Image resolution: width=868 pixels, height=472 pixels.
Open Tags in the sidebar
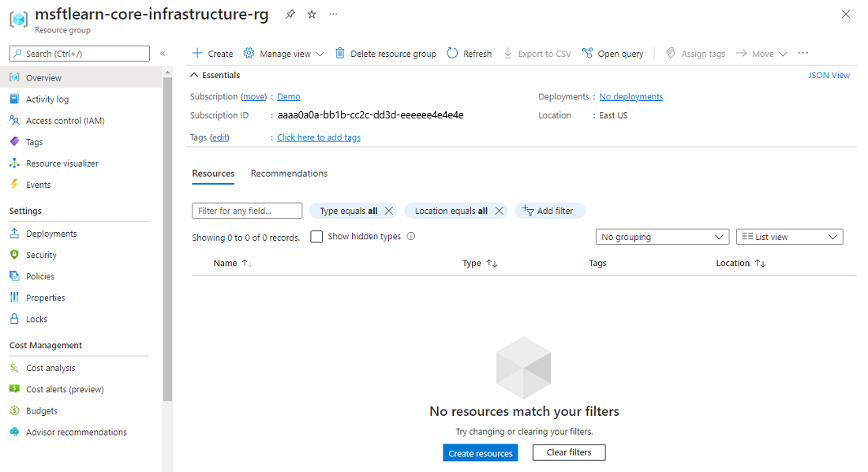pos(34,142)
